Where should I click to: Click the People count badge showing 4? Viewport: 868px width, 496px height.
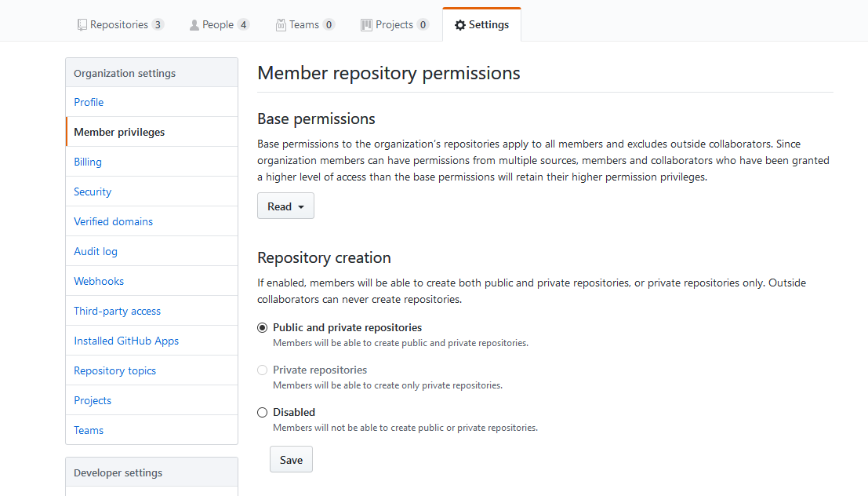245,24
